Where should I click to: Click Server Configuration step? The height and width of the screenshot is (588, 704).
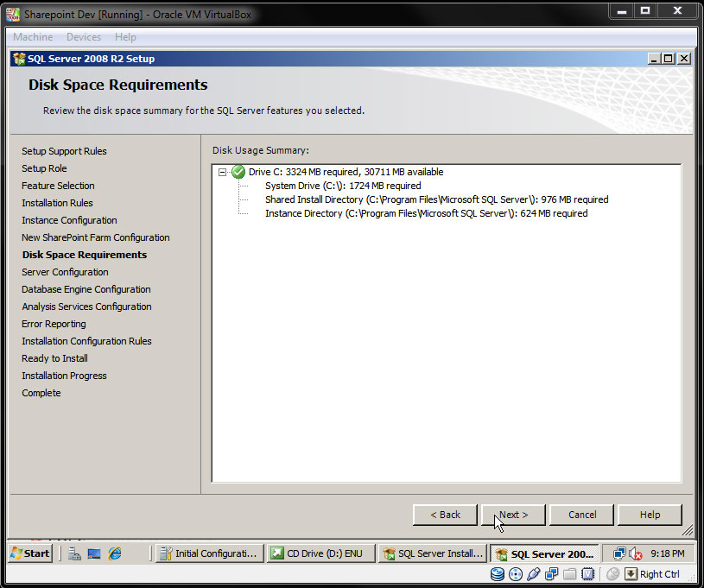tap(65, 272)
